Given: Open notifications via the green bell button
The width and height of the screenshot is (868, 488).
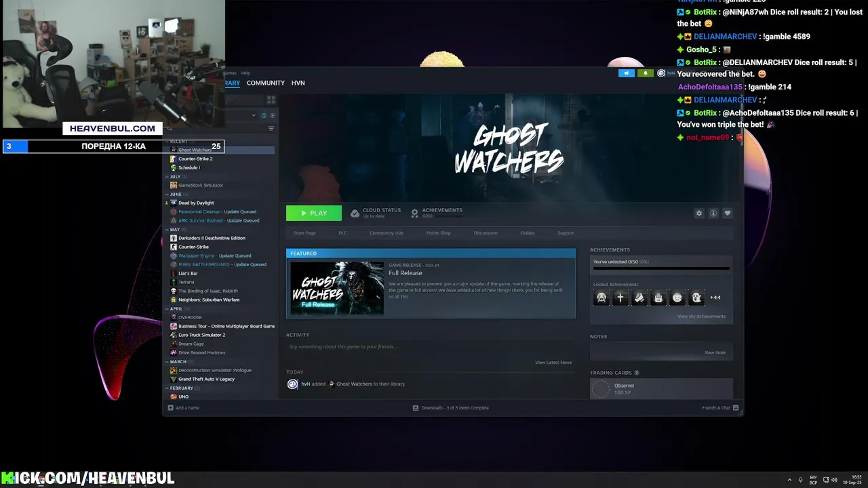Looking at the screenshot, I should (645, 73).
